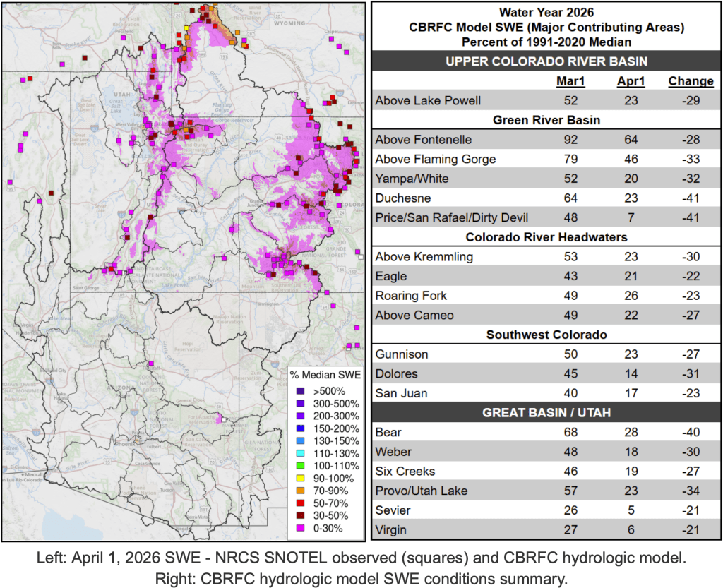Select the Great Basin / Utah header bar

tap(546, 413)
